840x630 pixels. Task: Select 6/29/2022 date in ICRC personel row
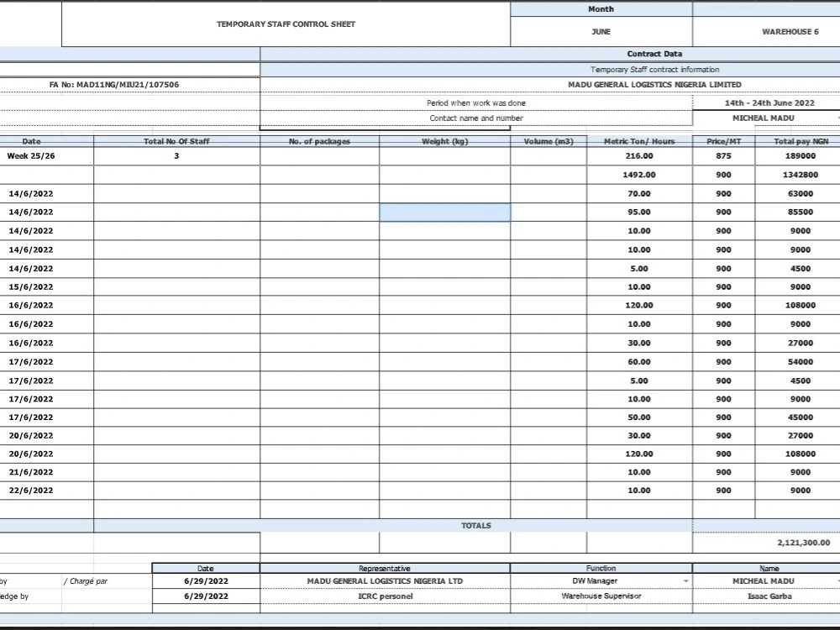(206, 596)
